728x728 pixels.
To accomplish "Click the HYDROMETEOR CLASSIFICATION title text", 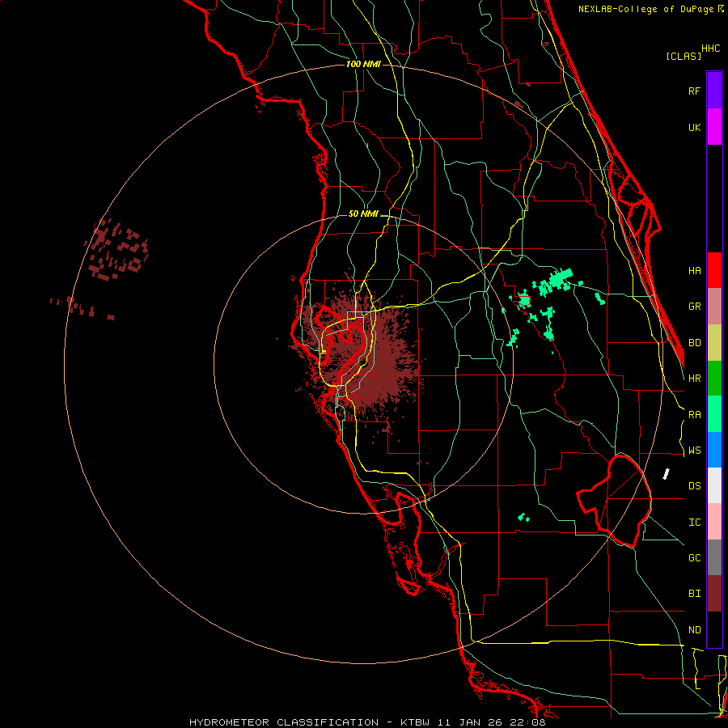I will coord(284,722).
